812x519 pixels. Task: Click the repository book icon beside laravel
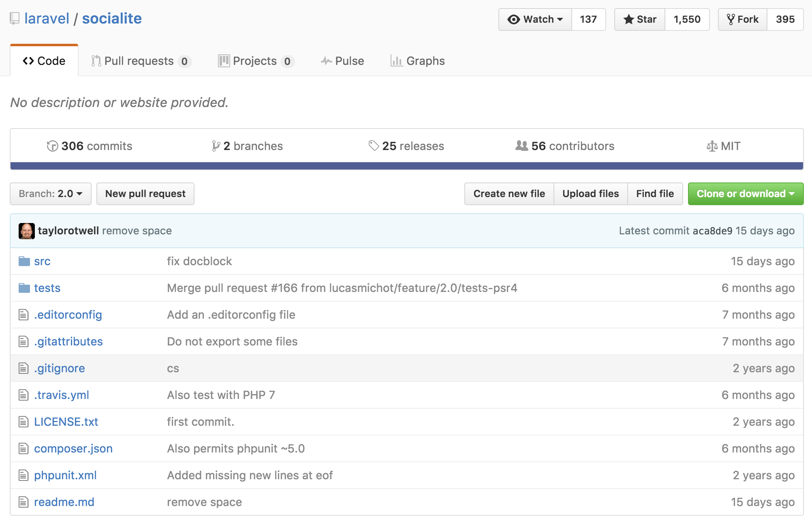[15, 19]
